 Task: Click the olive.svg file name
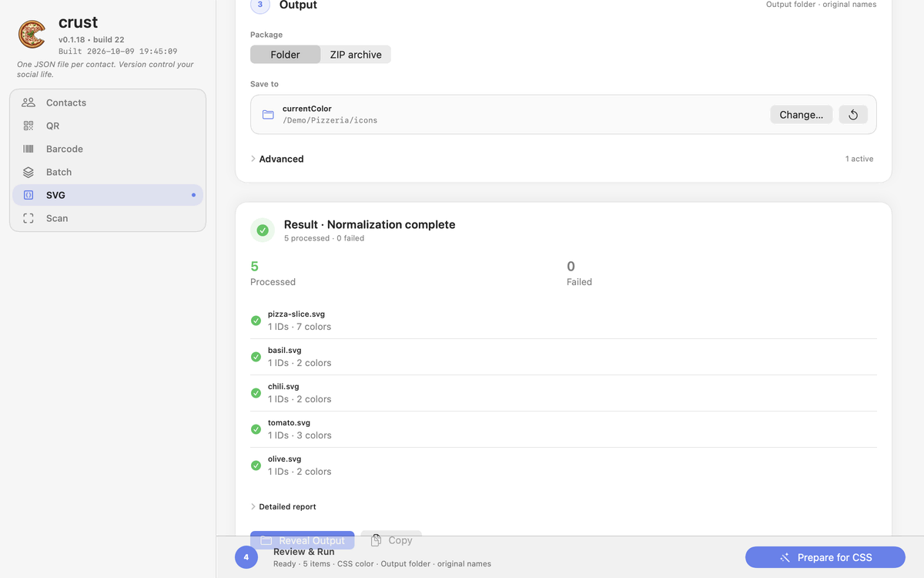tap(285, 459)
